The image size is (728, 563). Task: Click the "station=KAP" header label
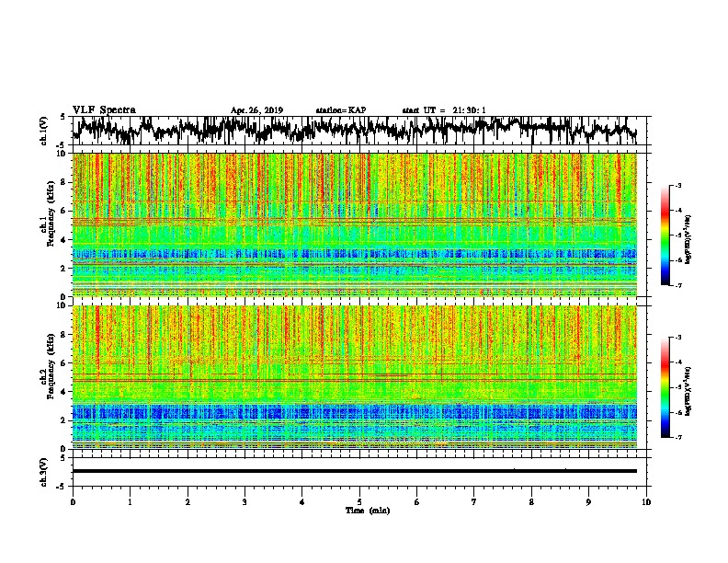341,110
